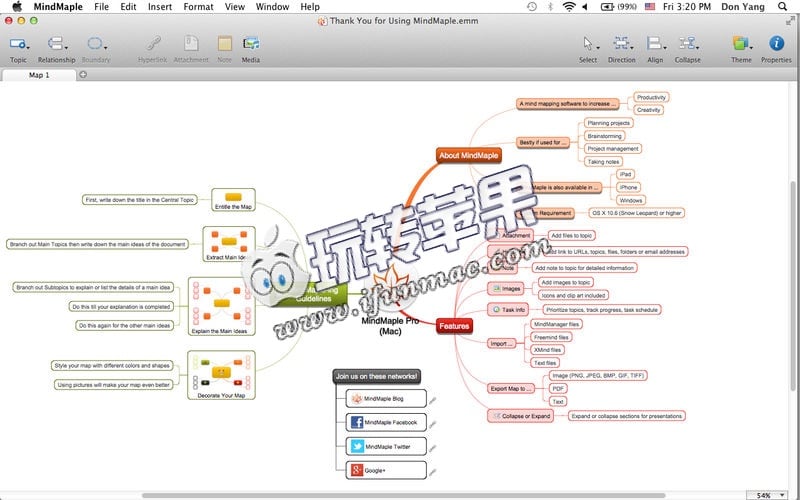The height and width of the screenshot is (500, 800).
Task: Click the Direction toolbar icon
Action: (620, 44)
